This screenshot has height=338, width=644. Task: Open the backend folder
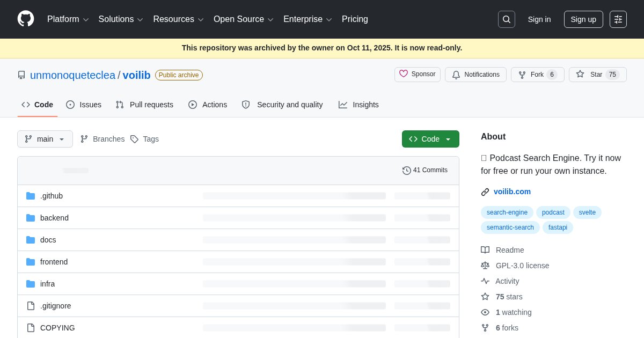click(54, 218)
